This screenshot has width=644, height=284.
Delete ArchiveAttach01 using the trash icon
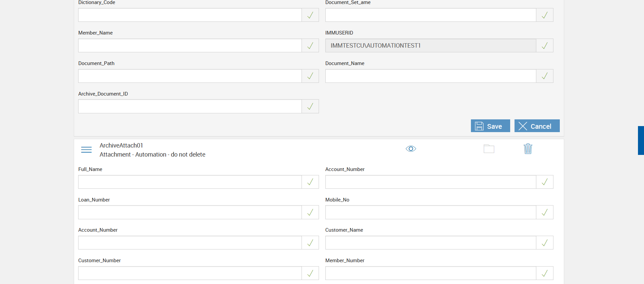click(528, 149)
